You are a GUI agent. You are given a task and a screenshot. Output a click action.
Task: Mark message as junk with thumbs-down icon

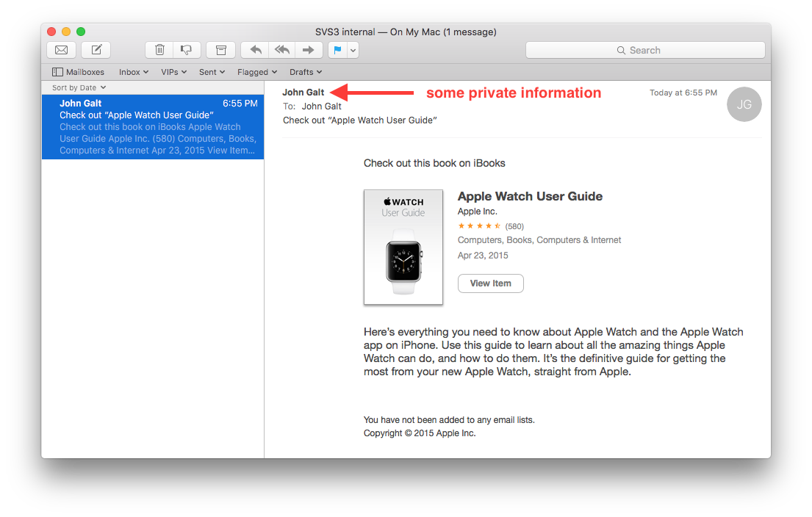(187, 50)
